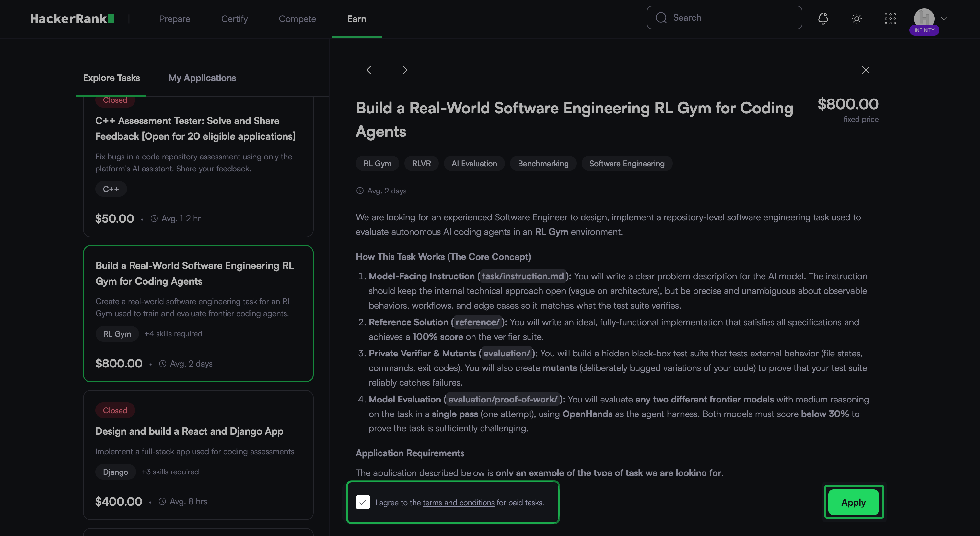Select the RL Gym Coding Agents task card
The height and width of the screenshot is (536, 980).
pos(198,313)
